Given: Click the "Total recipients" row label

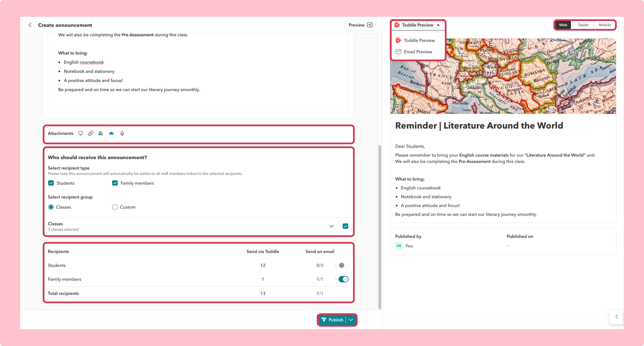Looking at the screenshot, I should click(63, 293).
